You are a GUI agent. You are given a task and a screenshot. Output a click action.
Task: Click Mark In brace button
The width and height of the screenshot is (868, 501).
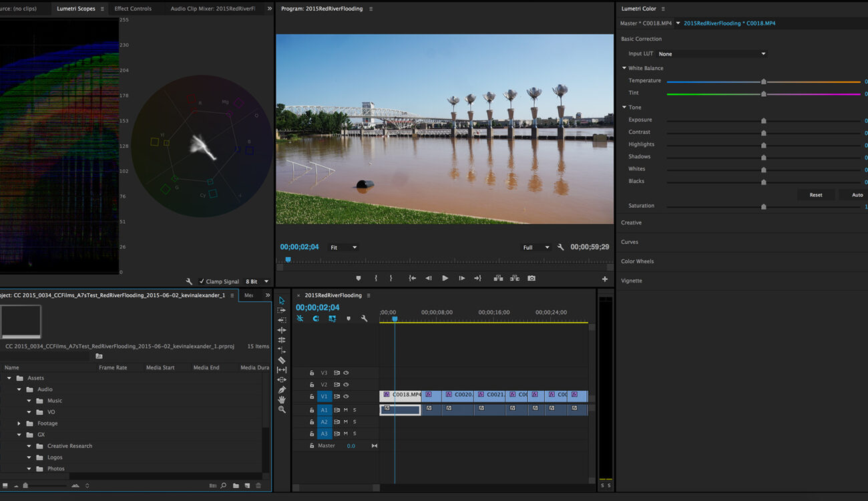coord(376,279)
